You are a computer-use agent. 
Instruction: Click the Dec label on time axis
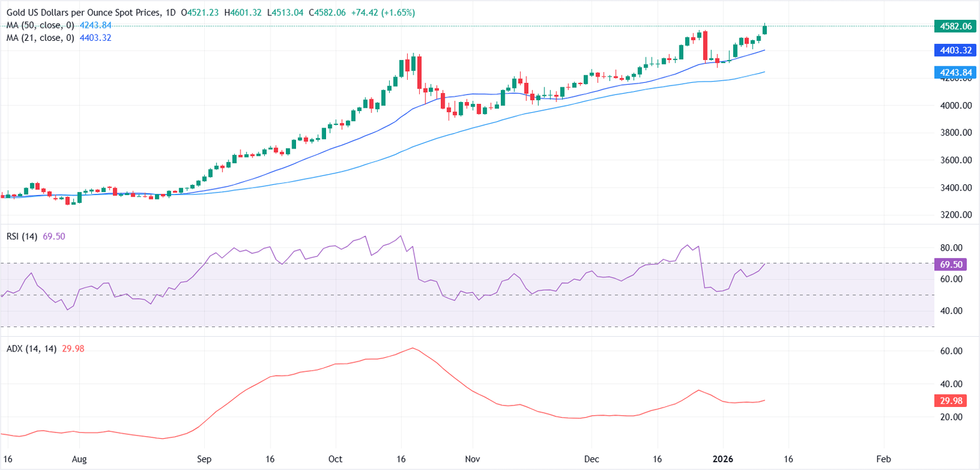pyautogui.click(x=591, y=459)
